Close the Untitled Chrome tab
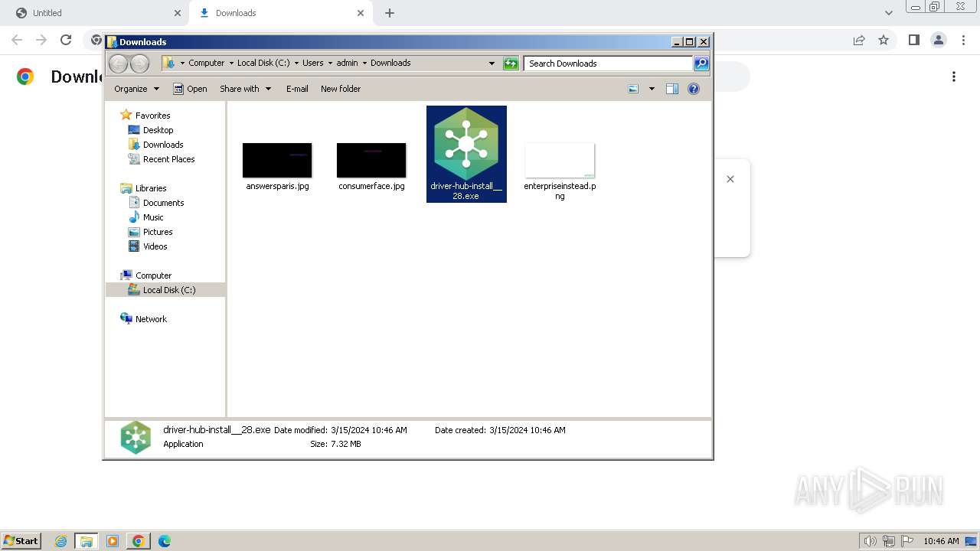 click(x=177, y=13)
